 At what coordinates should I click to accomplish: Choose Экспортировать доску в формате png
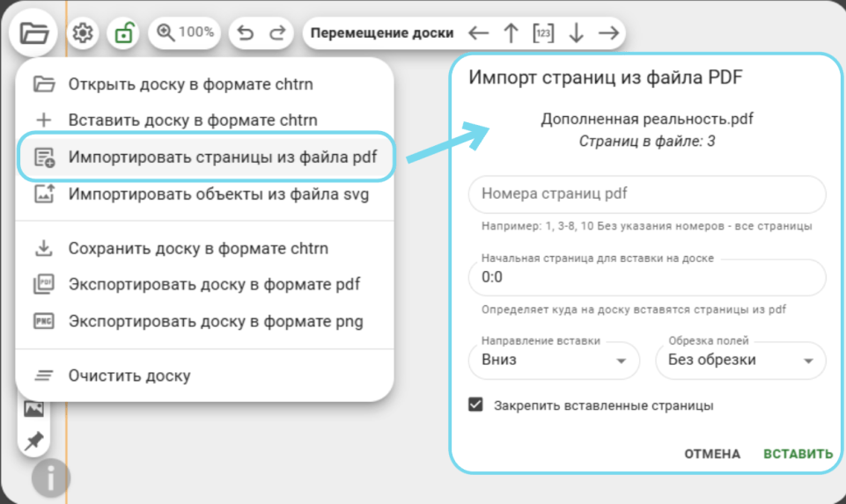pos(205,322)
